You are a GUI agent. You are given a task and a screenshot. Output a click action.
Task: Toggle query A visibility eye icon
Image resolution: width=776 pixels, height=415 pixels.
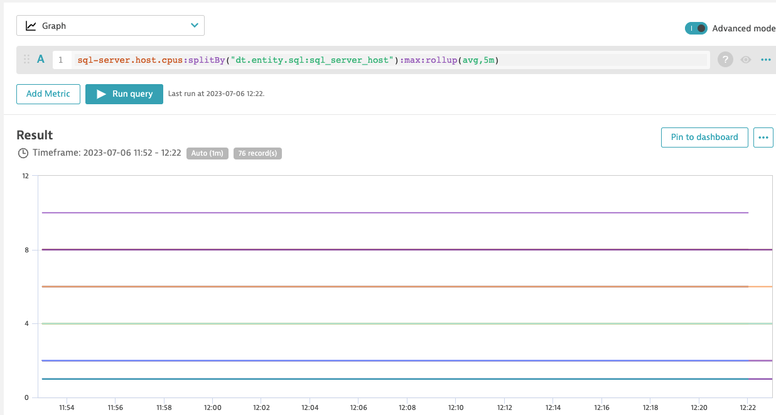click(x=746, y=60)
